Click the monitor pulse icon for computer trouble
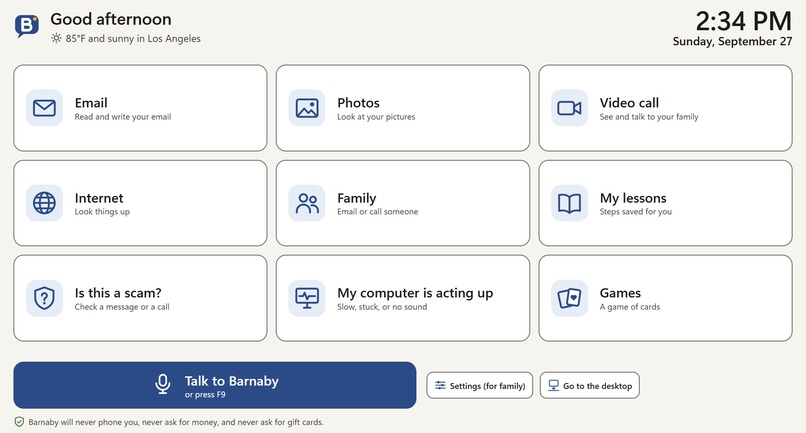 pos(307,298)
